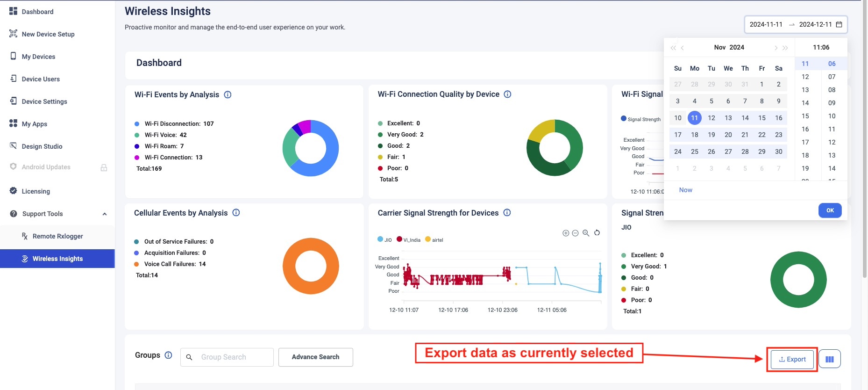
Task: Click info icon next to Wi-Fi Connection Quality
Action: [507, 94]
